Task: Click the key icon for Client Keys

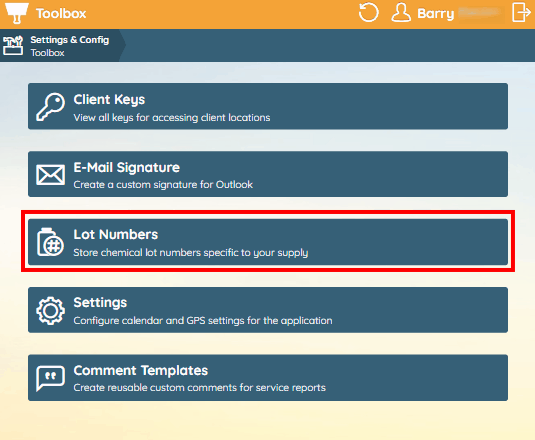Action: click(50, 107)
